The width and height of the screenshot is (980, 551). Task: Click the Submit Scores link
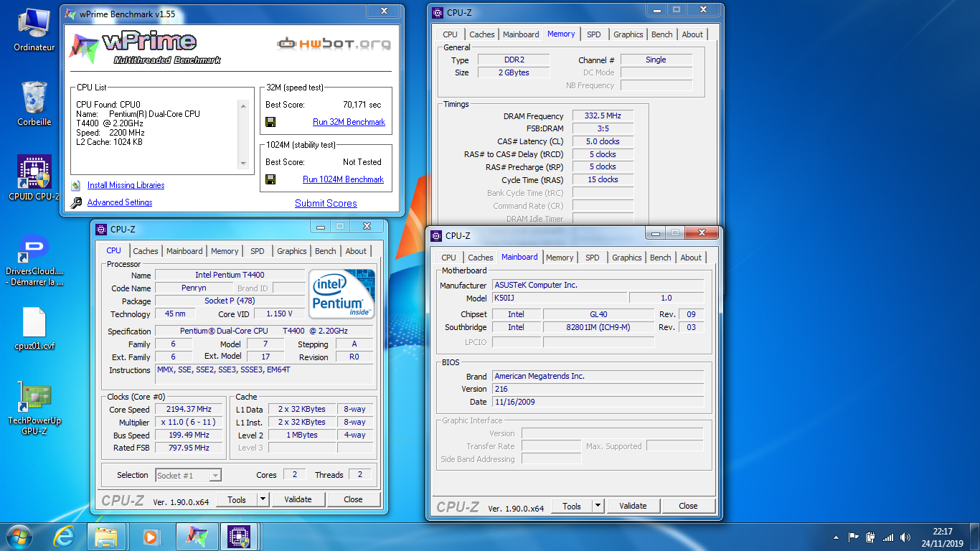coord(326,203)
